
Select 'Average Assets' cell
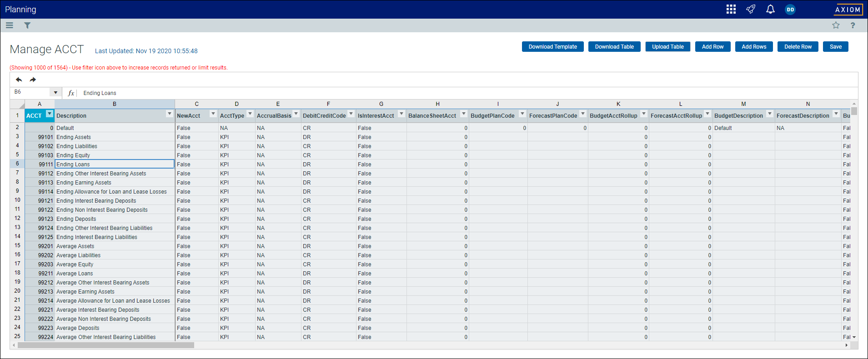[x=115, y=246]
